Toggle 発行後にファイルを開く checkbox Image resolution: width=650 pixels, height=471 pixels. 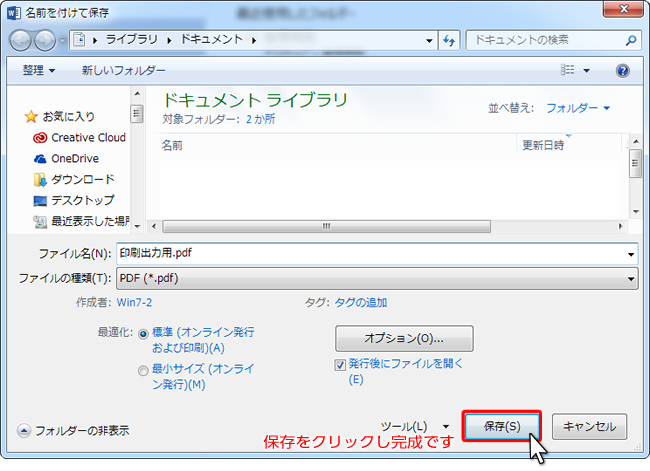(340, 365)
